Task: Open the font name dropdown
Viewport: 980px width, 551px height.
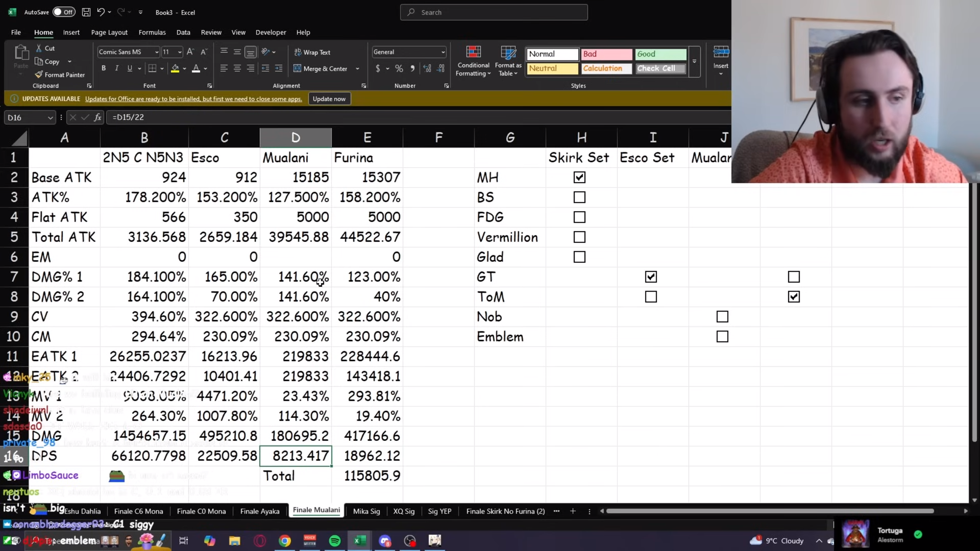Action: pos(156,52)
